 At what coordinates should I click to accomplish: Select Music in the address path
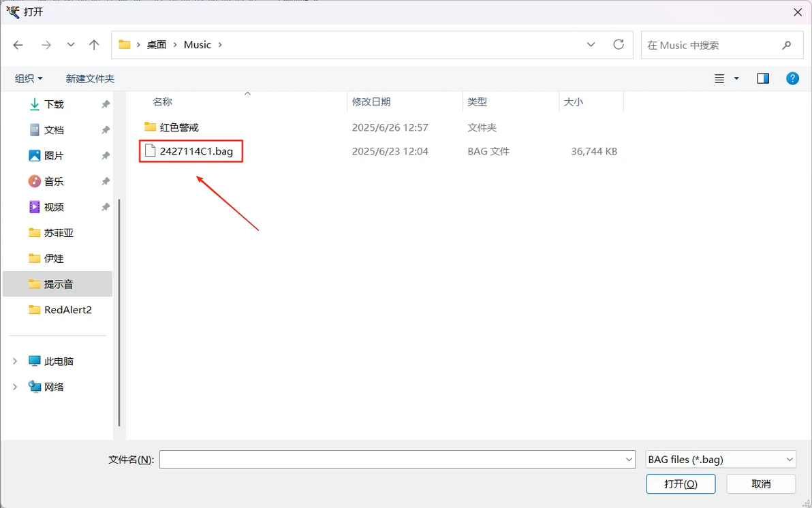[x=198, y=44]
